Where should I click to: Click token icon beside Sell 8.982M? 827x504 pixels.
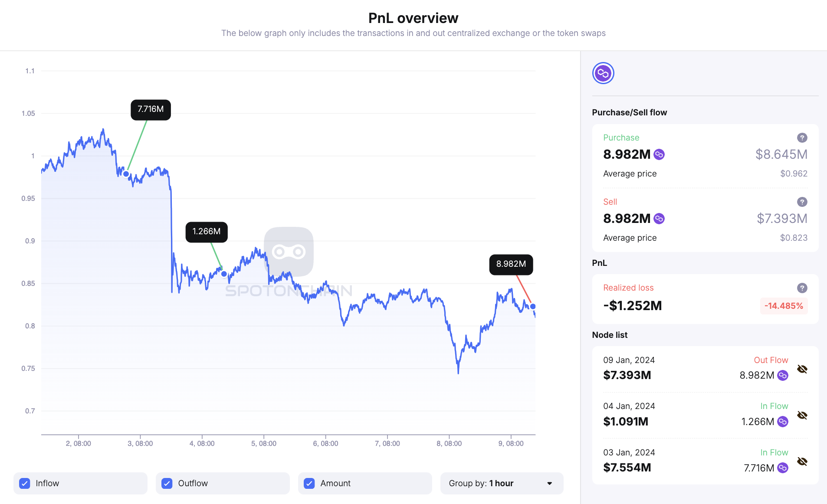[659, 219]
